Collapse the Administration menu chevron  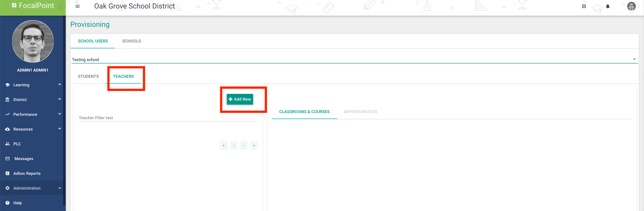[x=59, y=188]
